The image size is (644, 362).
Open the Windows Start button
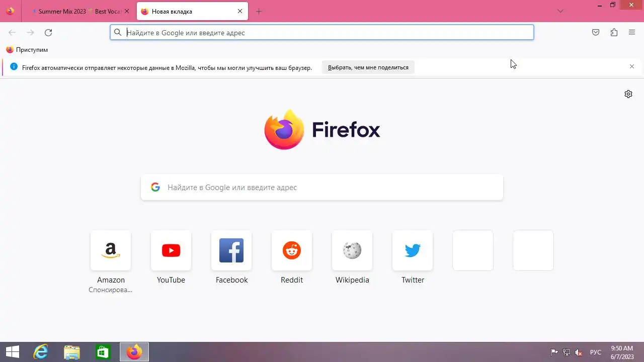pos(13,352)
